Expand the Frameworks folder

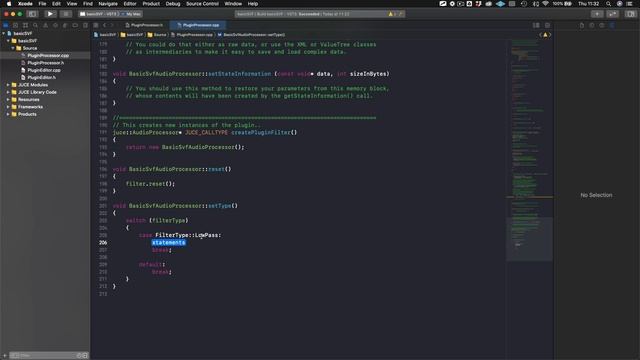[8, 107]
